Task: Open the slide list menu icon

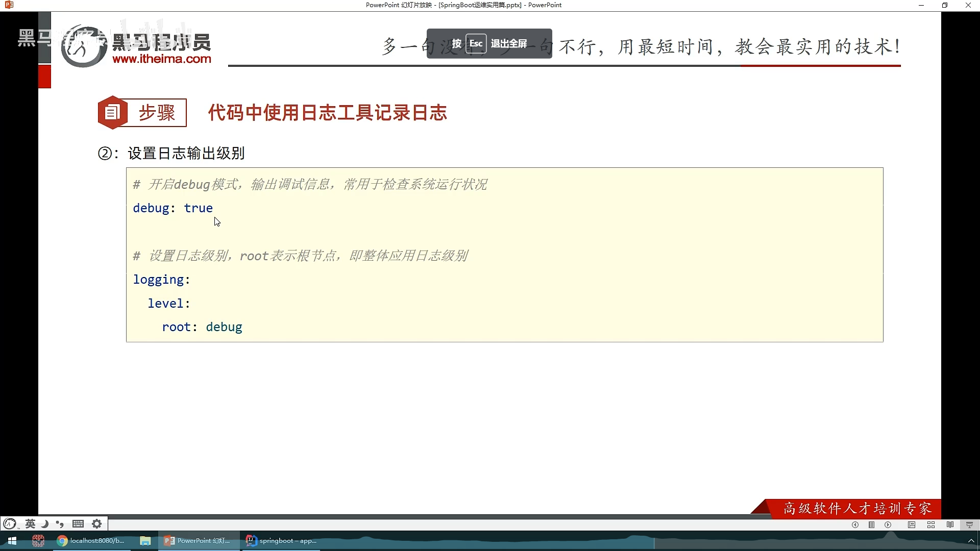Action: (x=872, y=524)
